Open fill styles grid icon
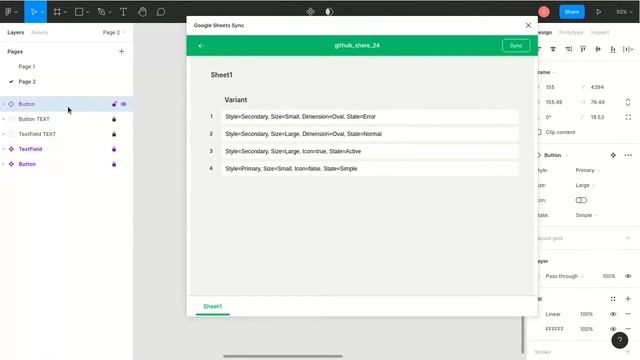 tap(613, 299)
